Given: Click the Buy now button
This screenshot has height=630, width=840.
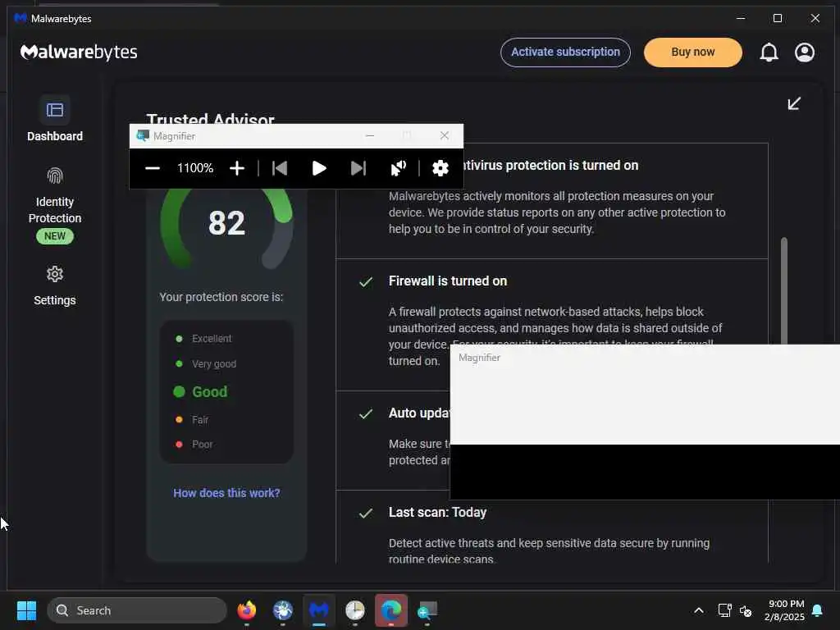Looking at the screenshot, I should tap(692, 52).
